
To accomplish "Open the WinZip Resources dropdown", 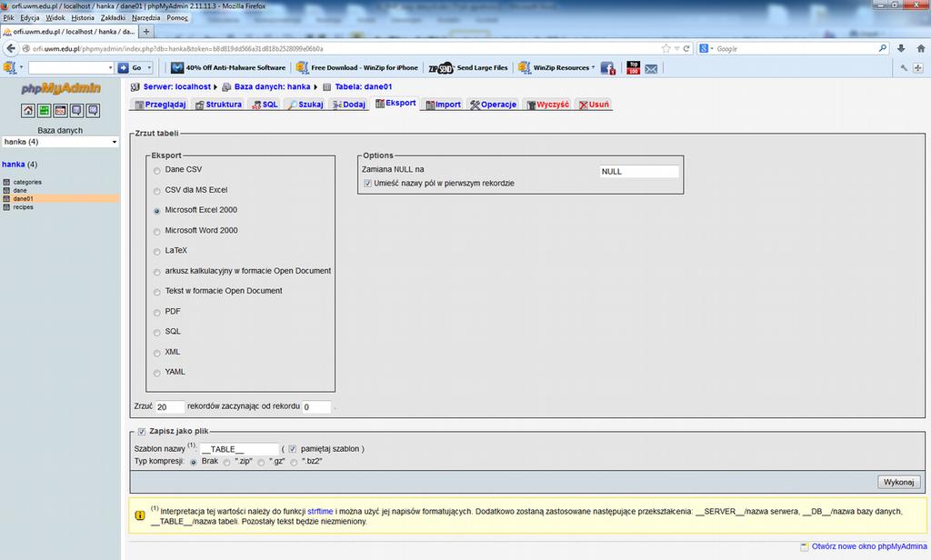I will tap(556, 68).
